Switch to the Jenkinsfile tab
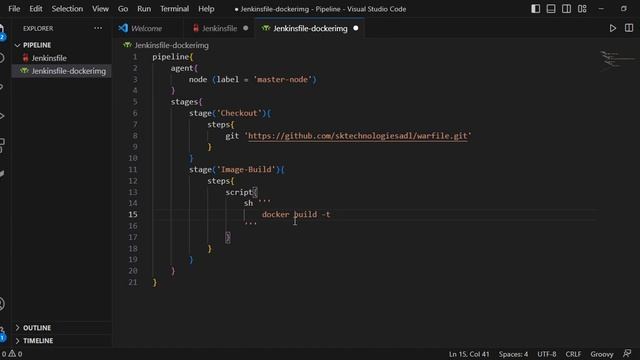Screen dimensions: 640x360 [219, 28]
